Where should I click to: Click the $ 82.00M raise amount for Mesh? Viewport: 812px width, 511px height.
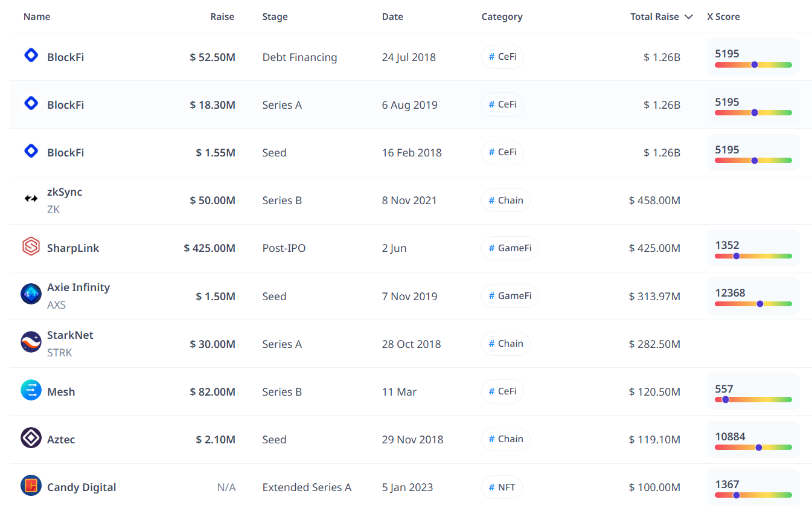213,392
